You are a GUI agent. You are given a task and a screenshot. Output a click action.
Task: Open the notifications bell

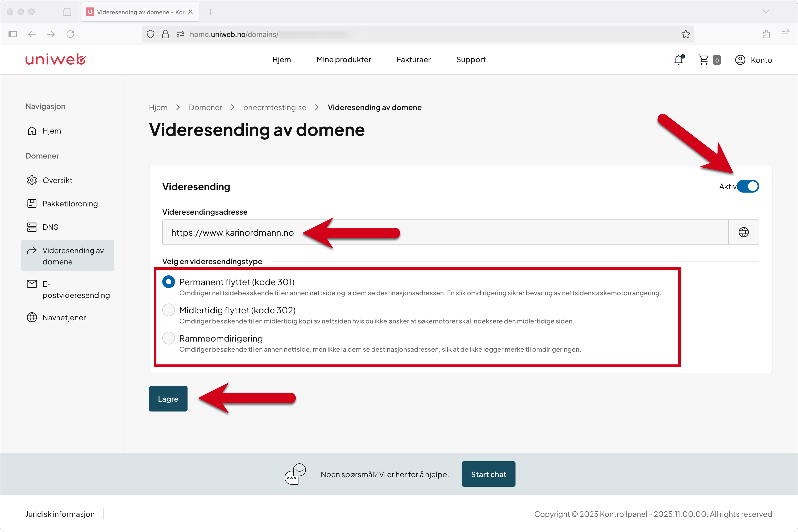679,60
